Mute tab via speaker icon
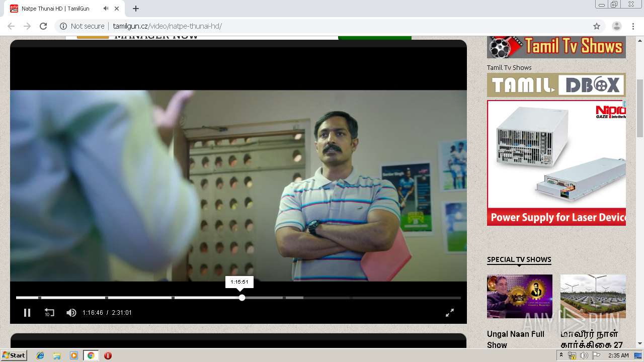 [106, 9]
